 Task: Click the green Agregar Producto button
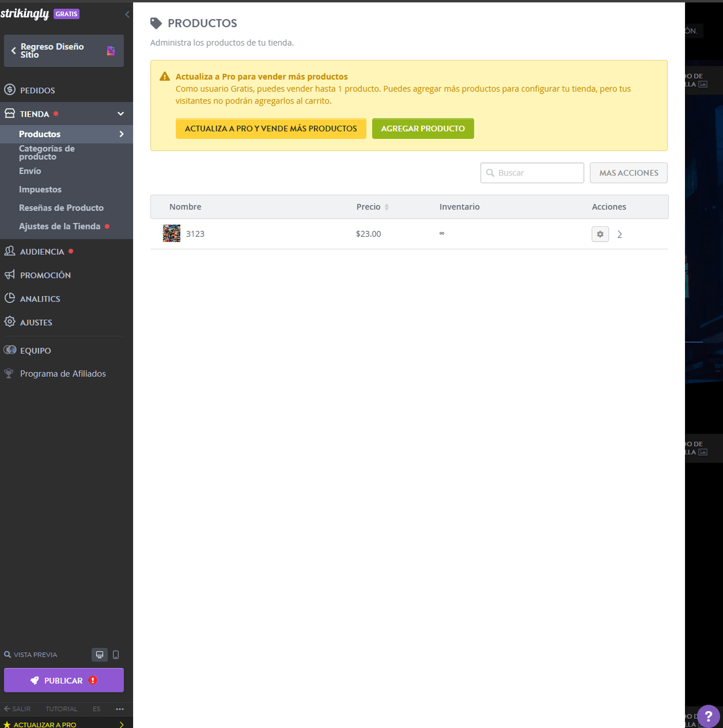(x=423, y=128)
